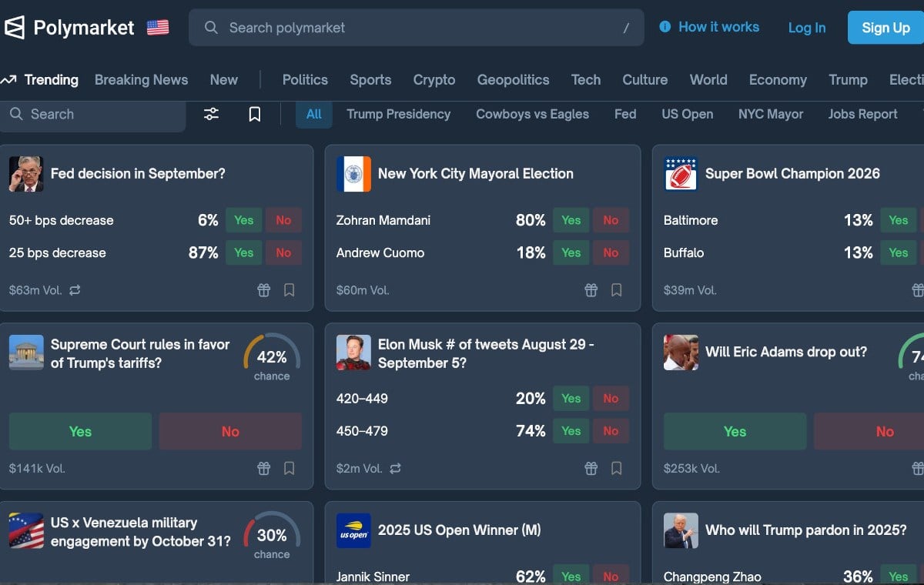Open the Supreme Court rules in favor title
Viewport: 924px width, 585px height.
click(140, 353)
